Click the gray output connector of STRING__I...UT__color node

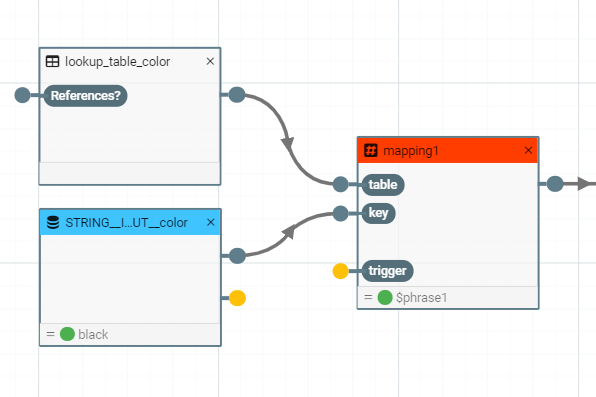point(237,256)
